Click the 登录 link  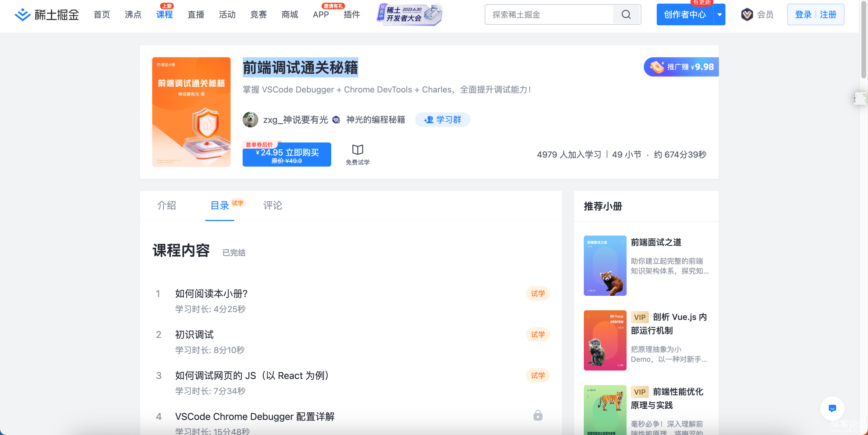coord(803,14)
